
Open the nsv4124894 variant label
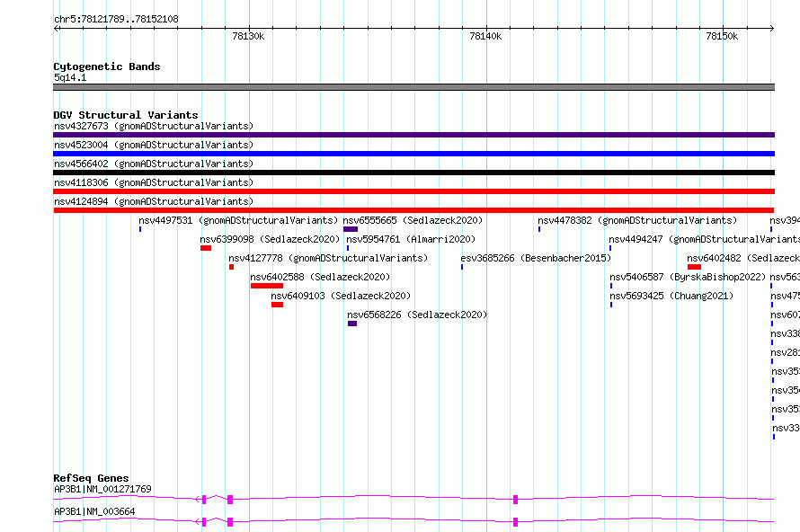pos(154,201)
